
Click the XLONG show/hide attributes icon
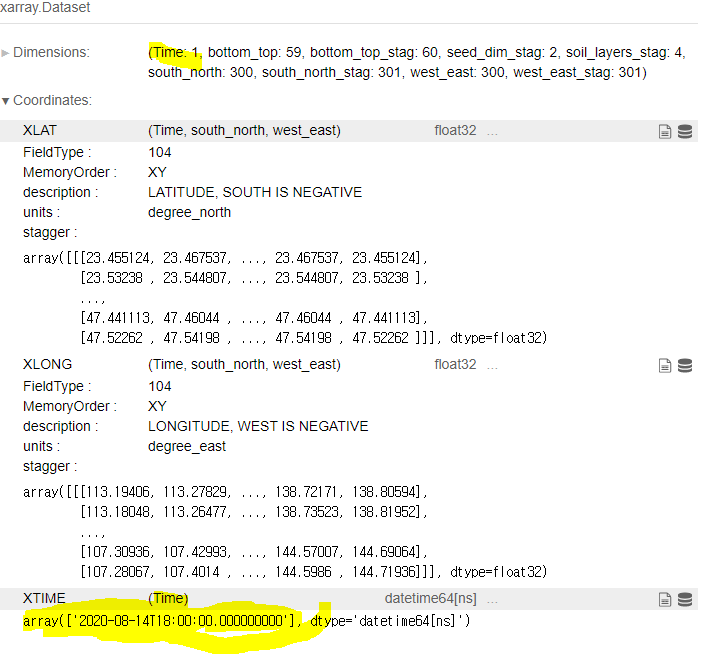click(665, 365)
